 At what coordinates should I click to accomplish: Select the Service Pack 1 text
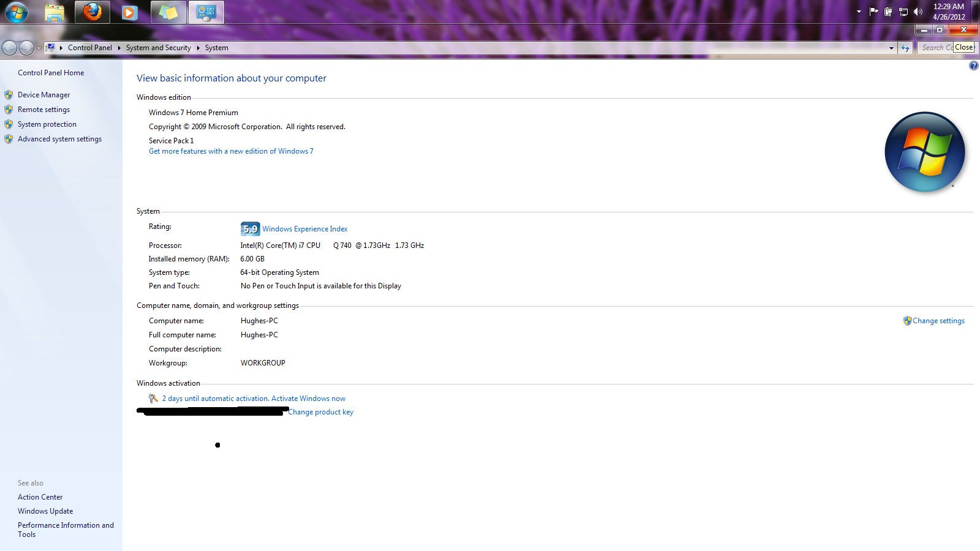pyautogui.click(x=171, y=141)
